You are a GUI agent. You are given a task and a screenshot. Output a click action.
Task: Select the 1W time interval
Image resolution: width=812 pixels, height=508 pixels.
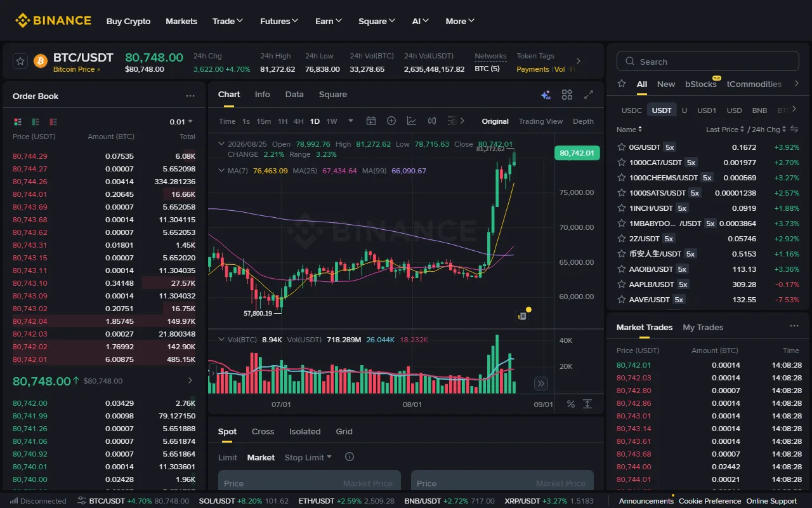[x=332, y=121]
